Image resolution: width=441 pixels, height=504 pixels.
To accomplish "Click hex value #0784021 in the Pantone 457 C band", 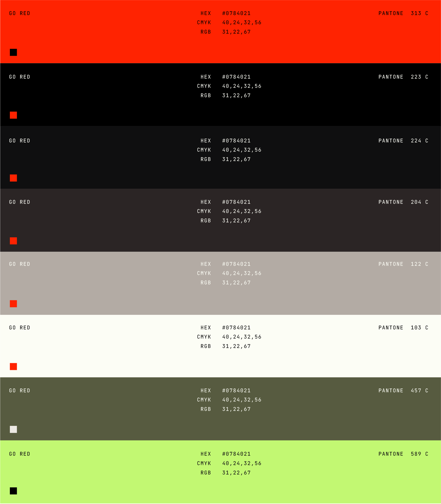I will coord(236,391).
